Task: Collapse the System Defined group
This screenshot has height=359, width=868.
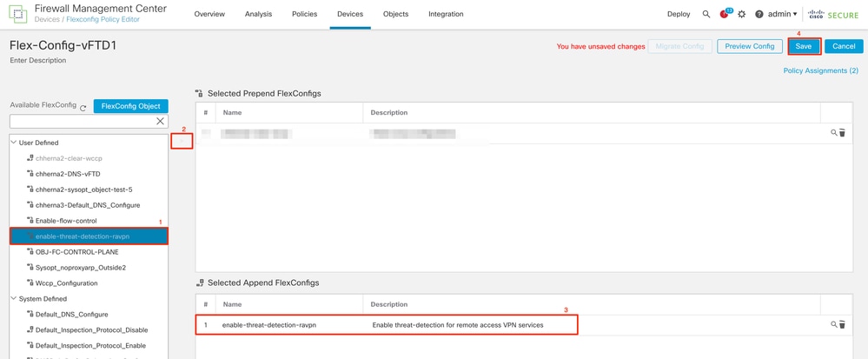Action: [x=15, y=299]
